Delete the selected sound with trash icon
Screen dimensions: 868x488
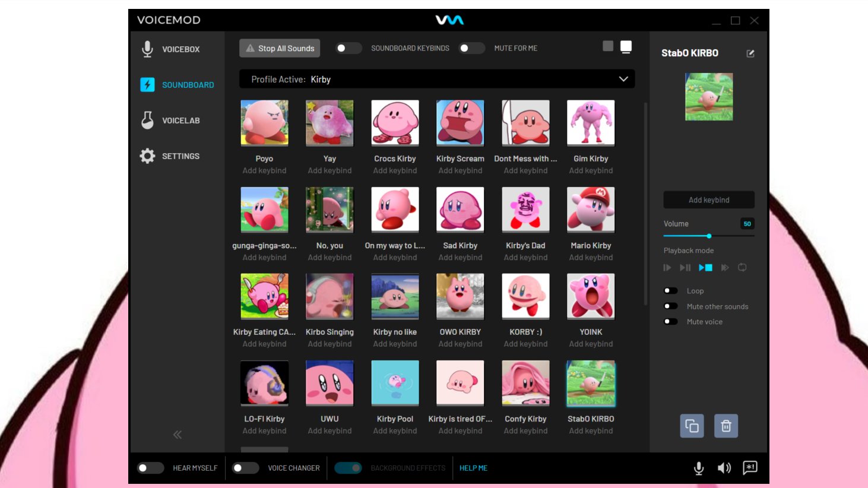coord(726,426)
